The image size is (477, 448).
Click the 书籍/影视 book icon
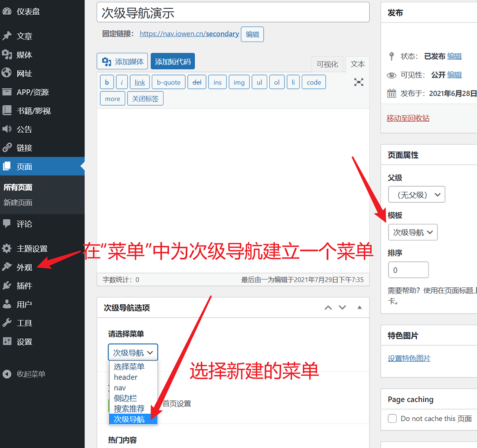coord(7,110)
